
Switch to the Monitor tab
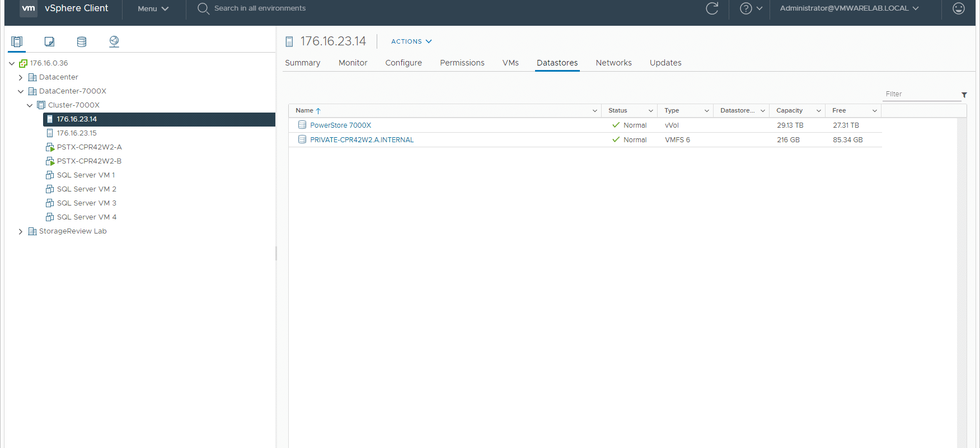coord(353,63)
